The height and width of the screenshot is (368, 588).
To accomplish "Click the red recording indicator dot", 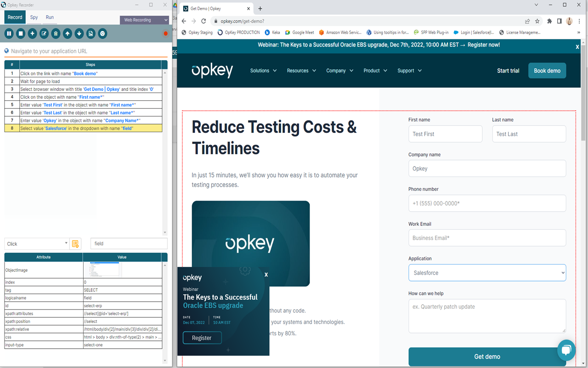I will [164, 33].
